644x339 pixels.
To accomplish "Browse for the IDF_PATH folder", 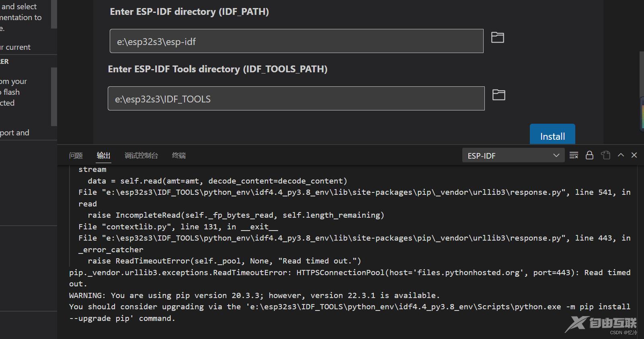I will pyautogui.click(x=497, y=38).
